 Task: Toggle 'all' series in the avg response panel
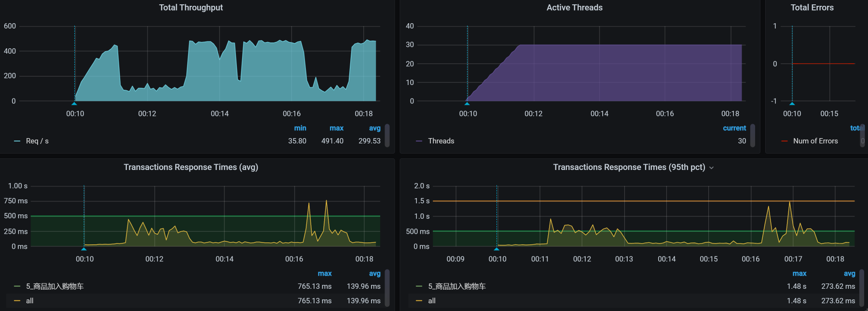pyautogui.click(x=29, y=301)
